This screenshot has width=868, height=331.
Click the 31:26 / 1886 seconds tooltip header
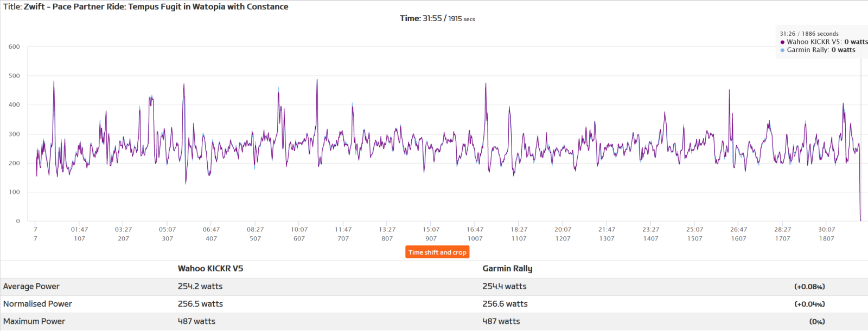pyautogui.click(x=809, y=34)
